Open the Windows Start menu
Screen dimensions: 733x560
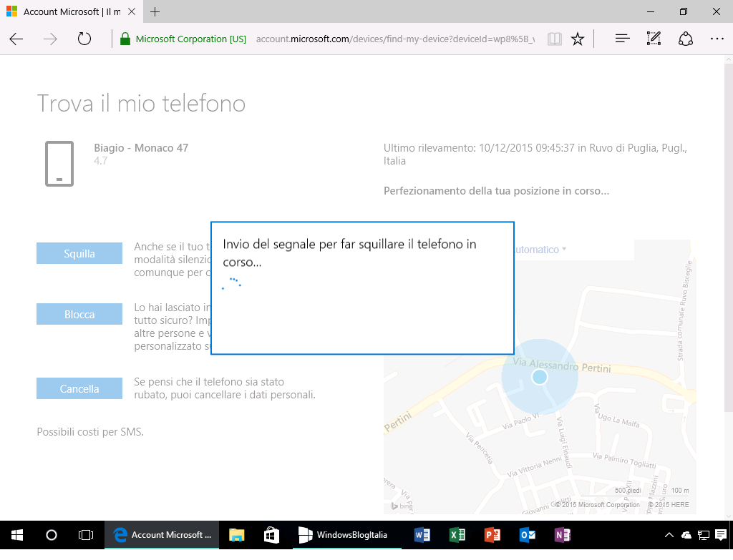point(17,535)
